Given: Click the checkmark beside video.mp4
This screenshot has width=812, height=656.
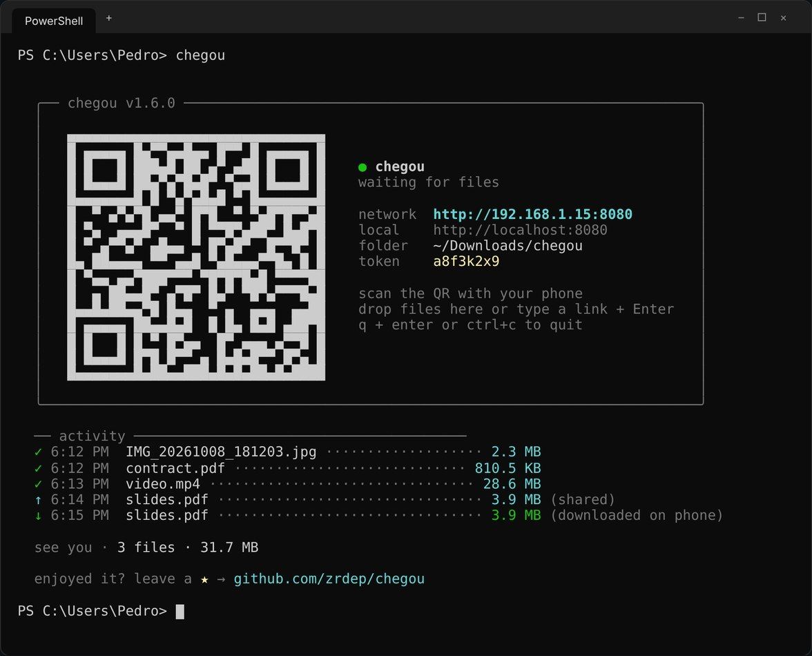Looking at the screenshot, I should tap(38, 484).
